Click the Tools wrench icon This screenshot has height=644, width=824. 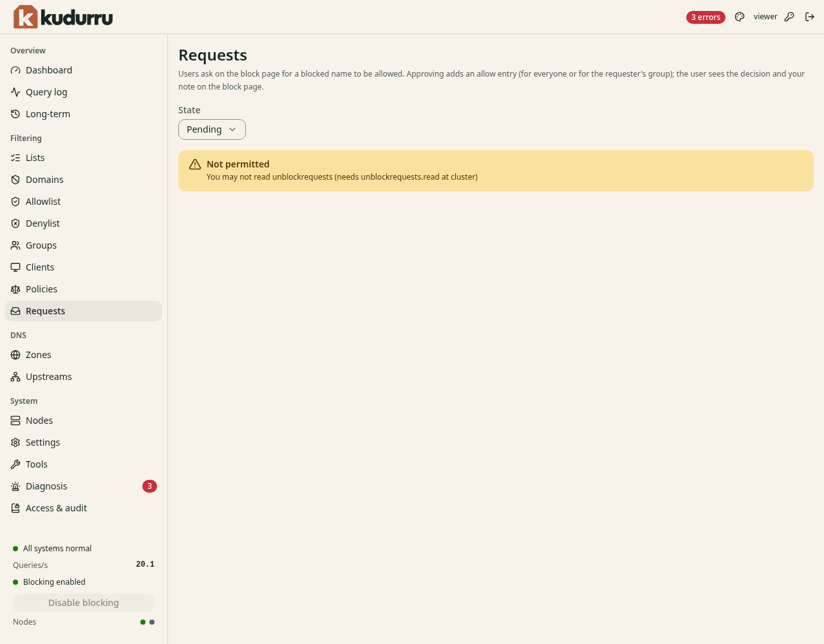click(x=15, y=464)
